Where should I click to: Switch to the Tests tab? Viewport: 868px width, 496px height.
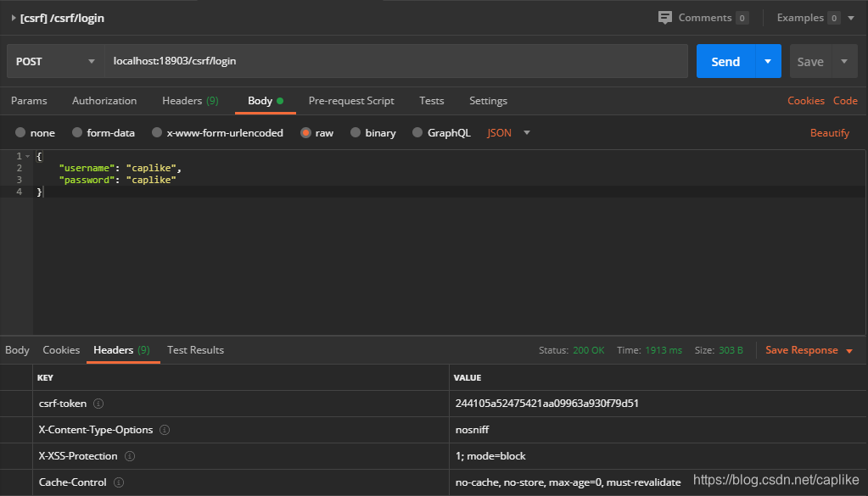[x=431, y=100]
